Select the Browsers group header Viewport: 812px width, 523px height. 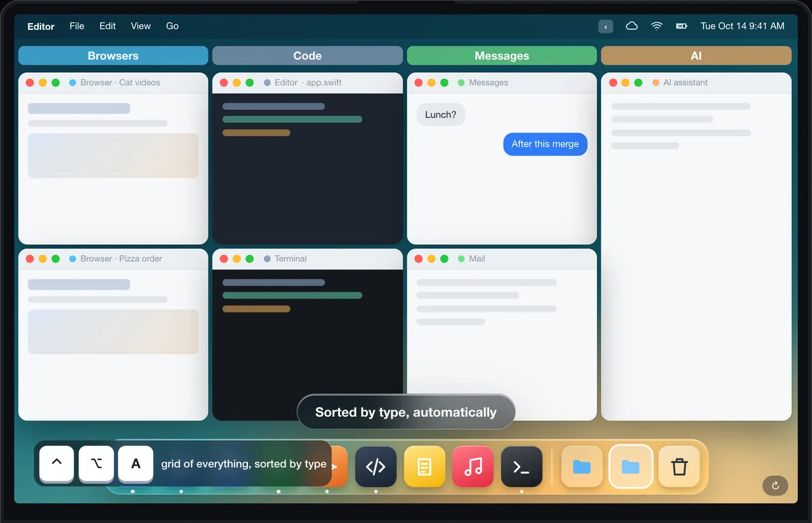click(113, 56)
